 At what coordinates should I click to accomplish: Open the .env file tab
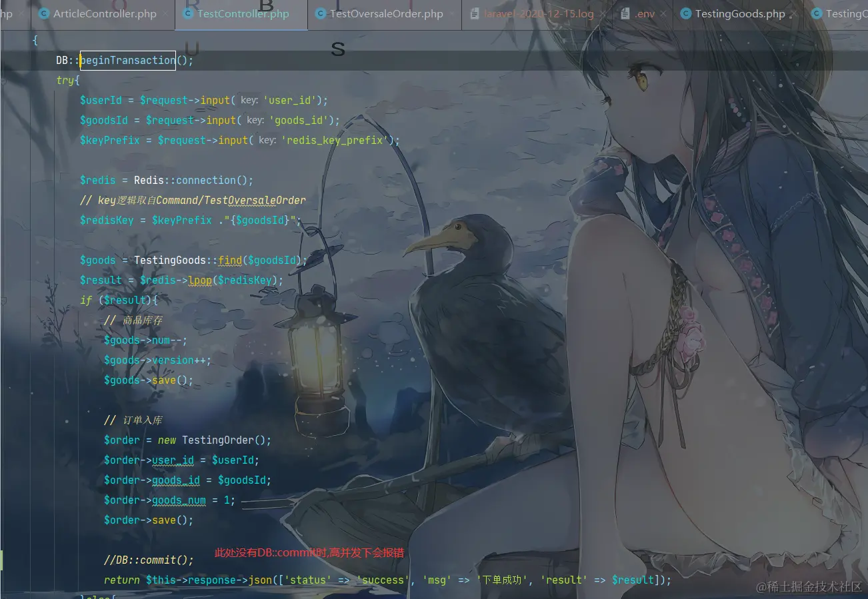(644, 14)
